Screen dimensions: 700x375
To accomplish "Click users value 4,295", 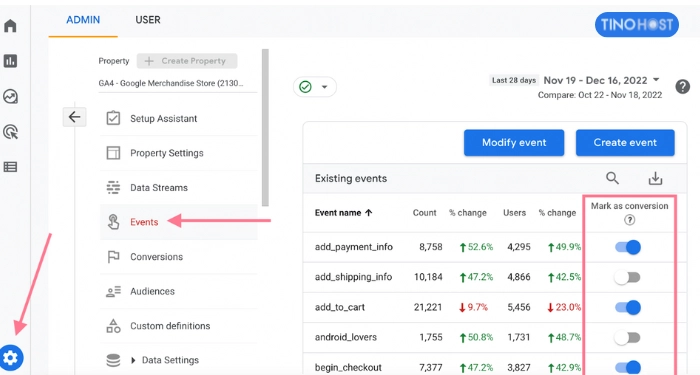I will coord(519,247).
